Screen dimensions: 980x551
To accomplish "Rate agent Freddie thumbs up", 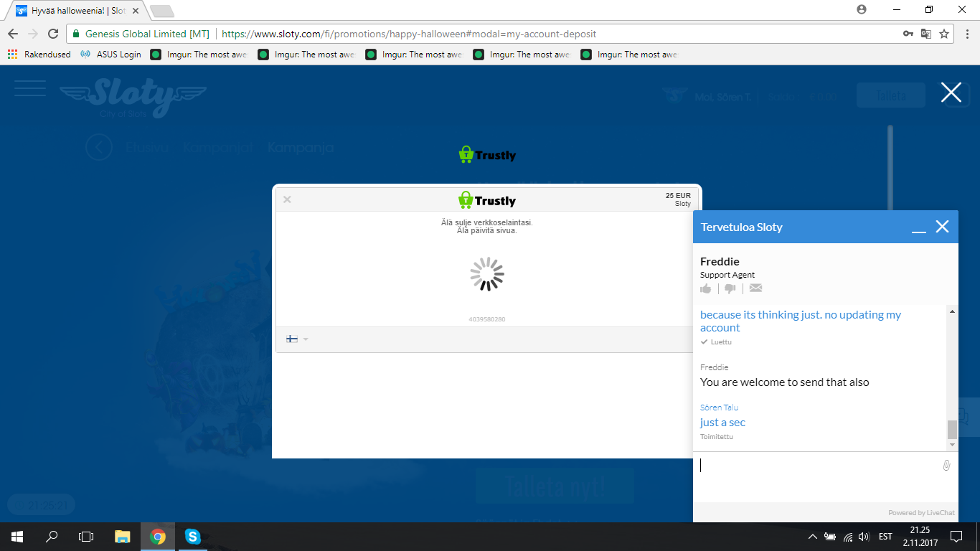I will point(706,288).
